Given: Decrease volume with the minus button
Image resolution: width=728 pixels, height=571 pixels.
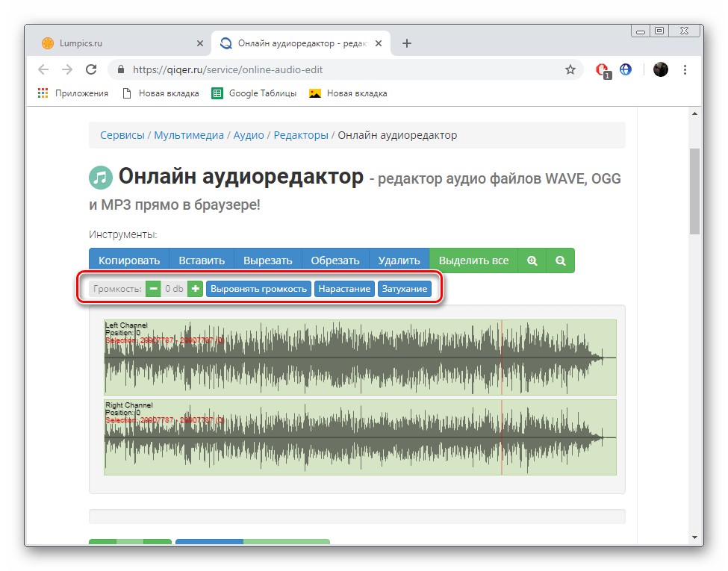Looking at the screenshot, I should point(153,288).
